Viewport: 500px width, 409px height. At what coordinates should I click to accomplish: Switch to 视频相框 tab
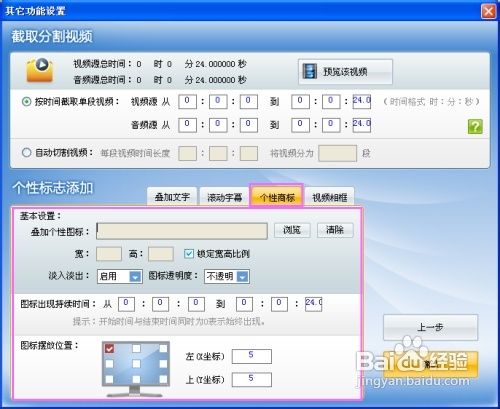pos(329,197)
